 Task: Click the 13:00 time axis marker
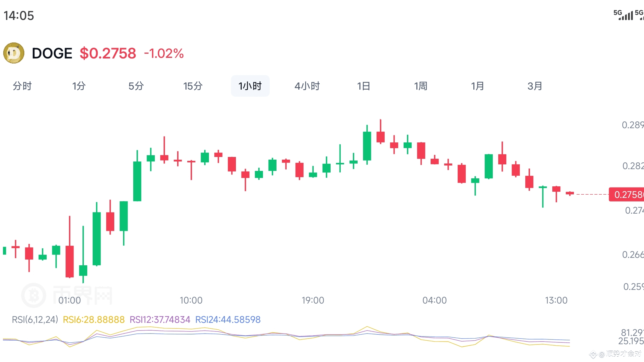click(x=556, y=300)
